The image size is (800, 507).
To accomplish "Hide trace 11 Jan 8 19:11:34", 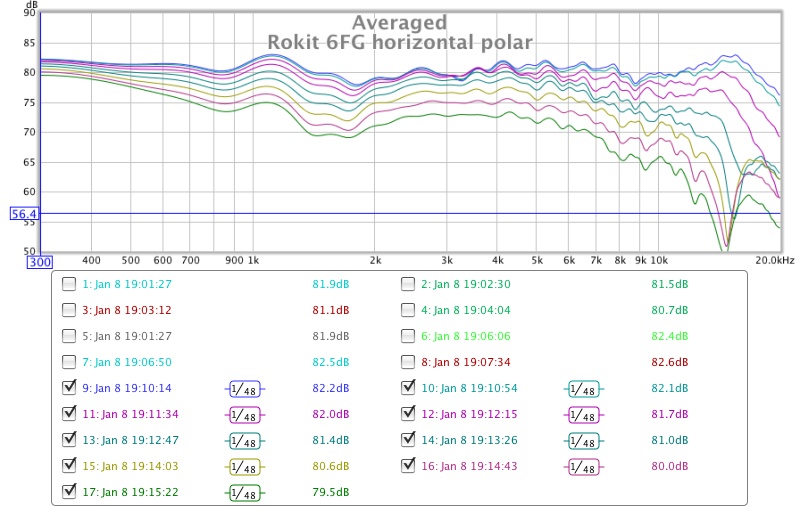I will [x=69, y=414].
